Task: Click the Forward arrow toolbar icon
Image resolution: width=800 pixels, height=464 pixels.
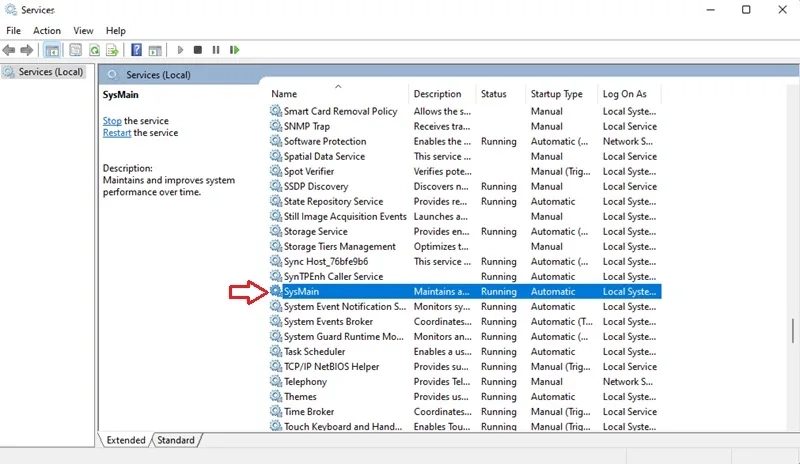Action: click(27, 50)
